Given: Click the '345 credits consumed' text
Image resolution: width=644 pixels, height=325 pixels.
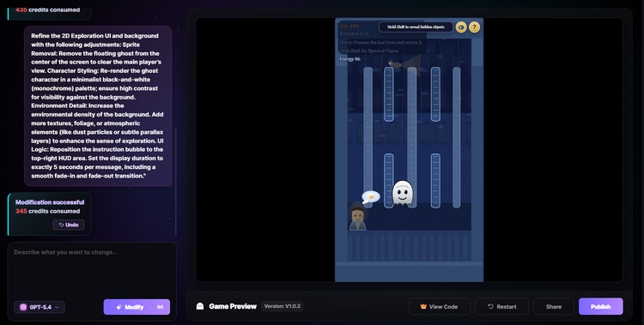Looking at the screenshot, I should coord(47,211).
